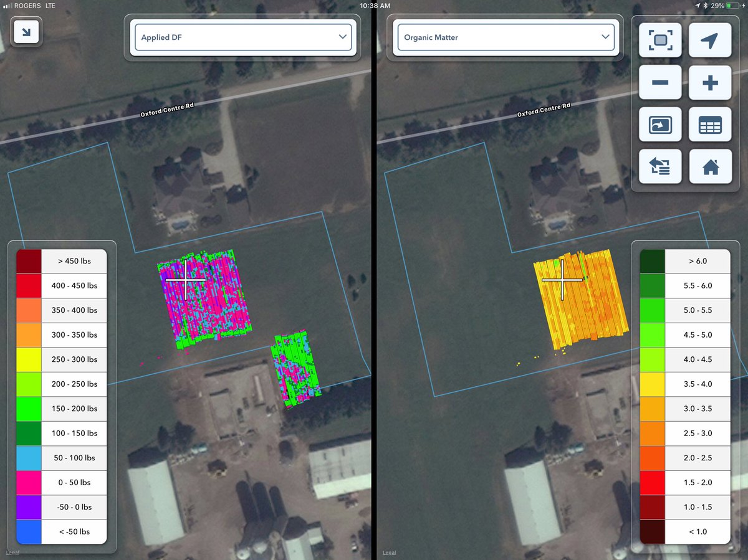Open the Organic Matter layer dropdown
748x560 pixels.
(506, 37)
